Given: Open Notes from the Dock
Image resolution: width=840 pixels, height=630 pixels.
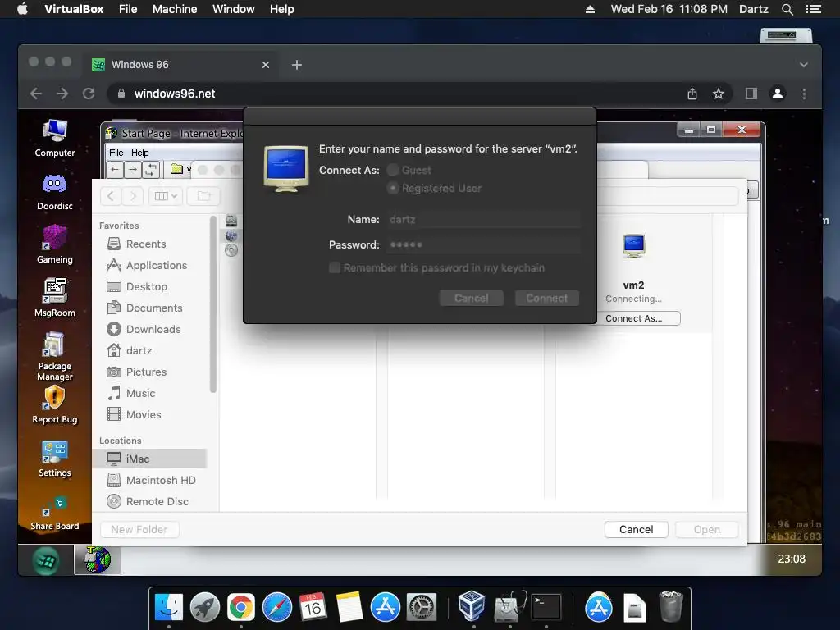Looking at the screenshot, I should (x=349, y=608).
